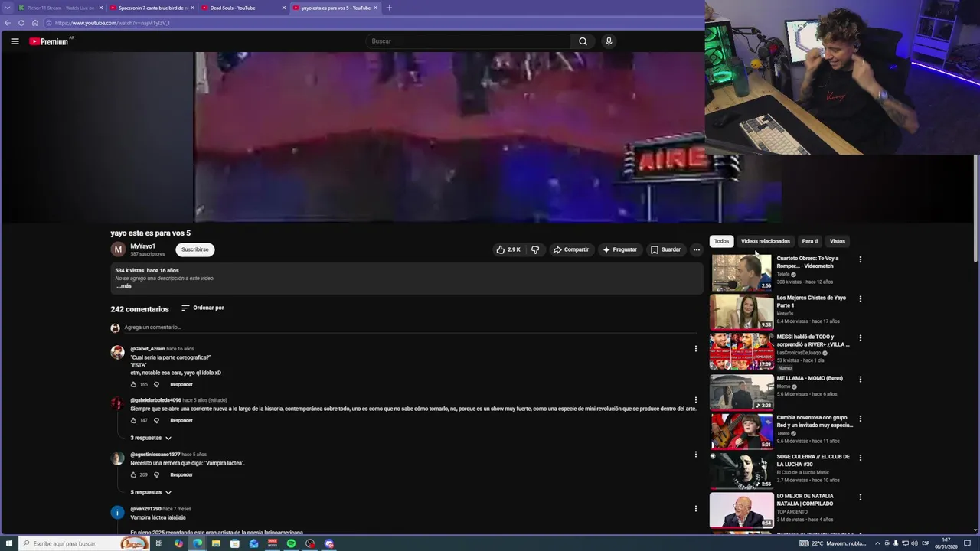Open options menu for @ivan291290 comment
The image size is (980, 551).
(x=695, y=509)
